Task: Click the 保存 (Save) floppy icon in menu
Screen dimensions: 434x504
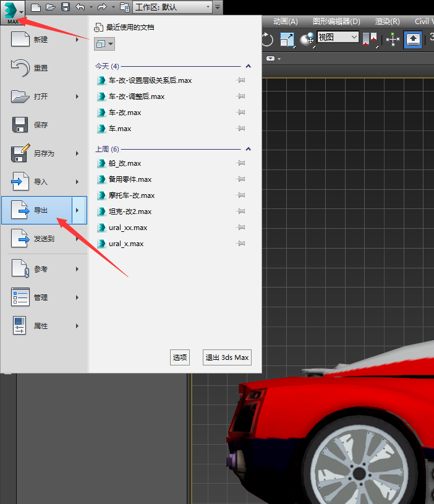Action: (20, 125)
